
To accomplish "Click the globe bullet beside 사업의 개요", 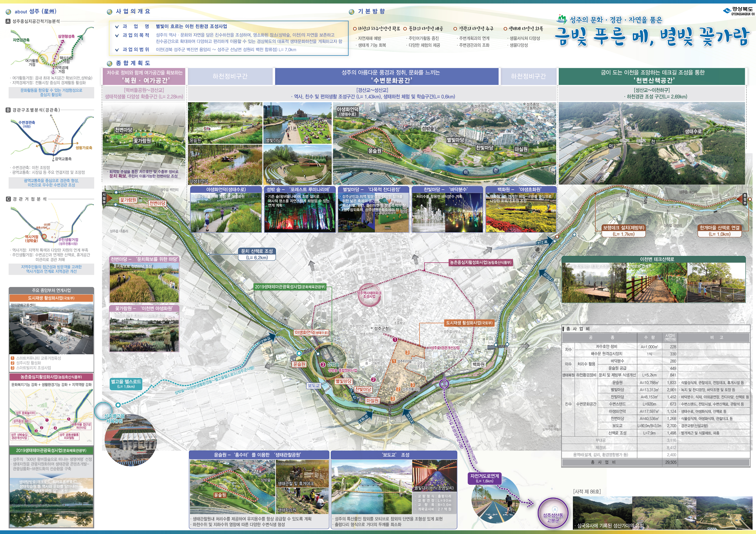I will tap(110, 12).
